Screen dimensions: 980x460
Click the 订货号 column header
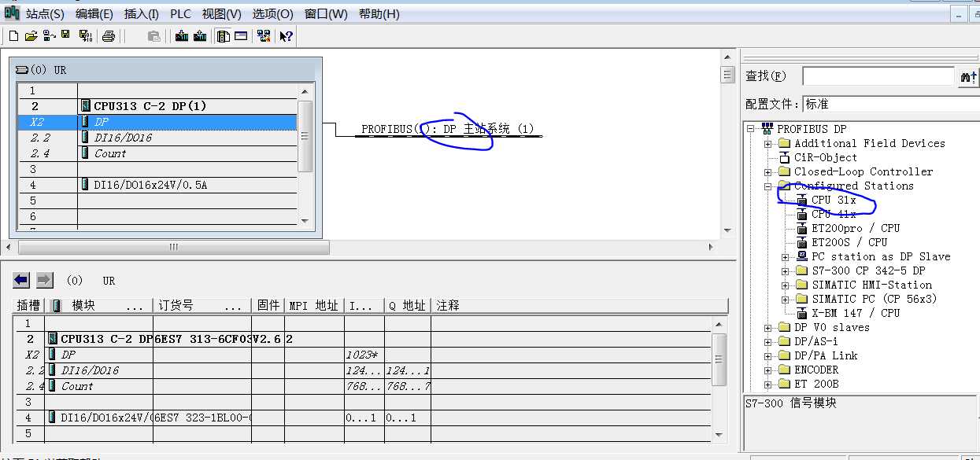coord(202,305)
